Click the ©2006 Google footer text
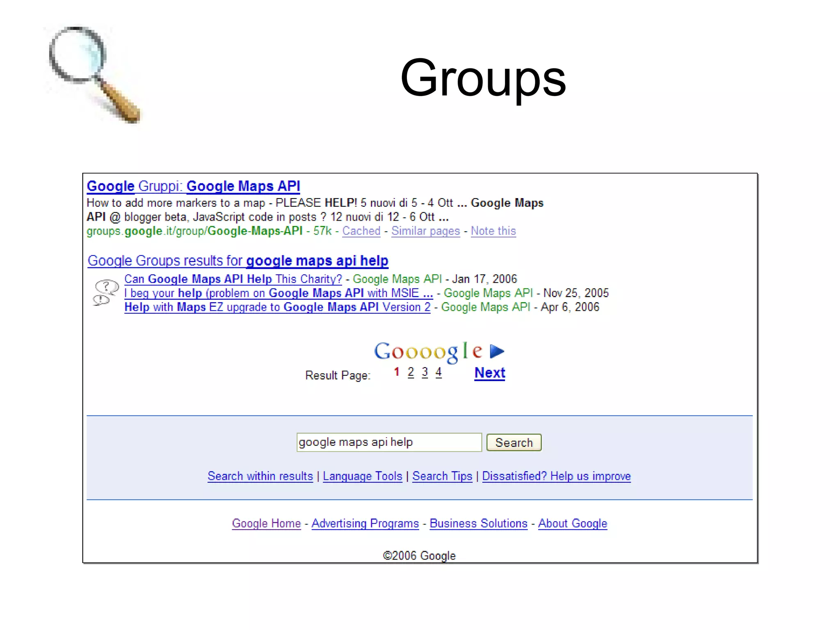This screenshot has width=840, height=630. pos(419,555)
